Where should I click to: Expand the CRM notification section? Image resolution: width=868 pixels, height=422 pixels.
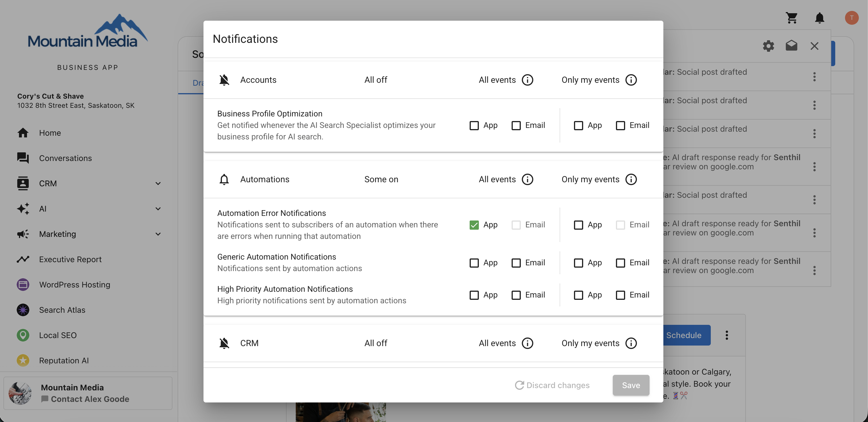coord(433,343)
